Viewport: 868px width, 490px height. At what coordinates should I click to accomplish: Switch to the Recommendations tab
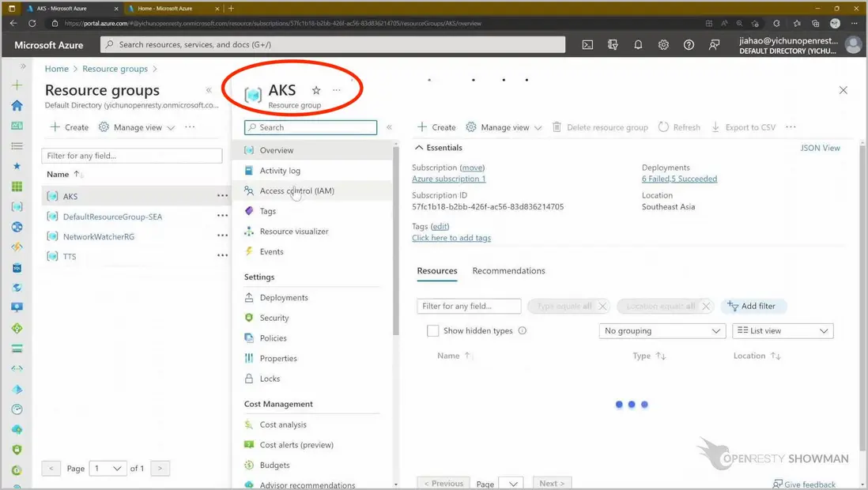point(509,271)
